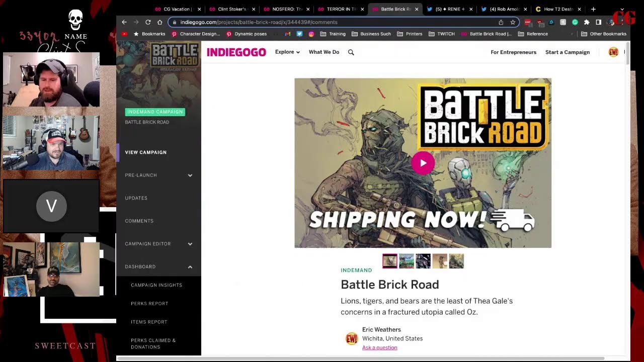Click the share icon in the address bar
This screenshot has width=644, height=362.
501,22
